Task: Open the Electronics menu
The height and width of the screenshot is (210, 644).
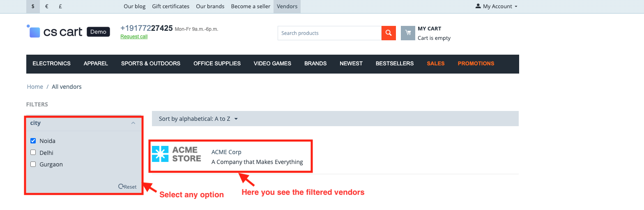Action: 52,64
